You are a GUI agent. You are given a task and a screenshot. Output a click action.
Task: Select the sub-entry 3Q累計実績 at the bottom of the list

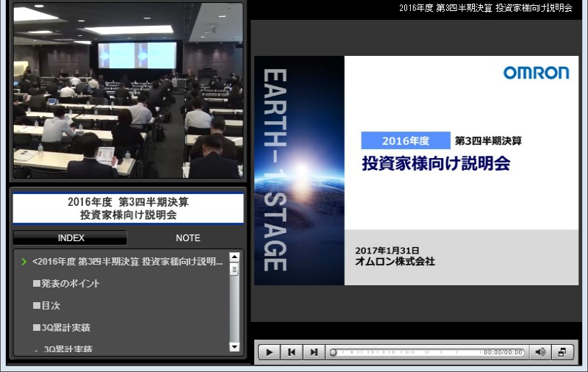(68, 349)
